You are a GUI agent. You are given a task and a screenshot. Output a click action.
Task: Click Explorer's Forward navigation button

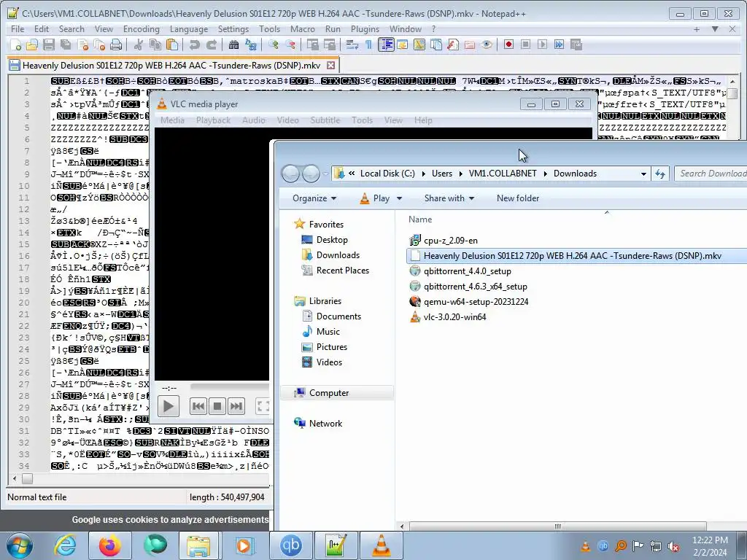(x=311, y=174)
